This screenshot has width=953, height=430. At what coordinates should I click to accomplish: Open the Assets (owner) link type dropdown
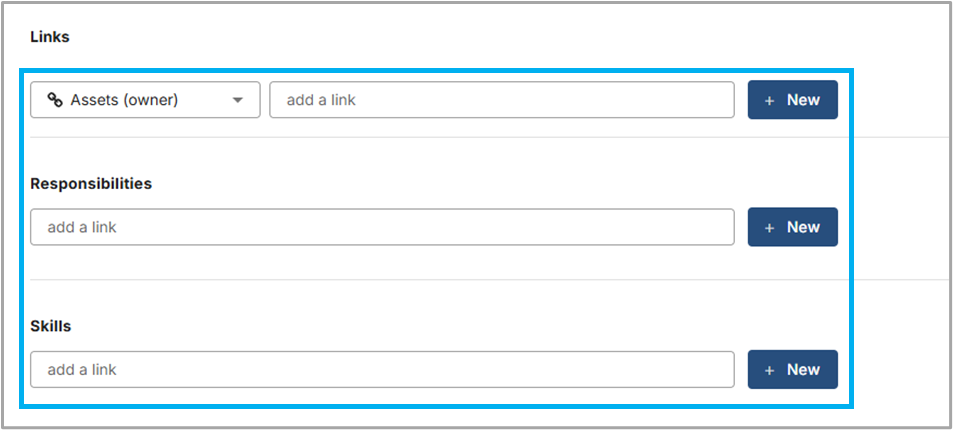pos(145,100)
